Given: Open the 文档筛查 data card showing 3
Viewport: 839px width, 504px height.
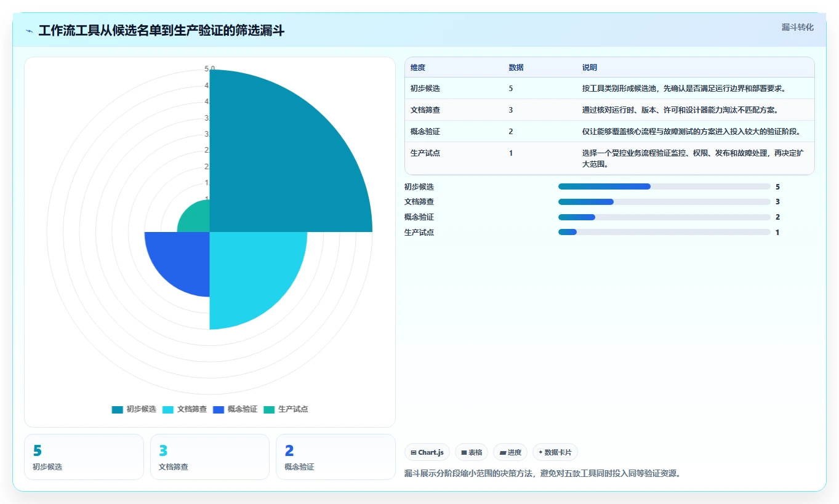Looking at the screenshot, I should click(210, 457).
